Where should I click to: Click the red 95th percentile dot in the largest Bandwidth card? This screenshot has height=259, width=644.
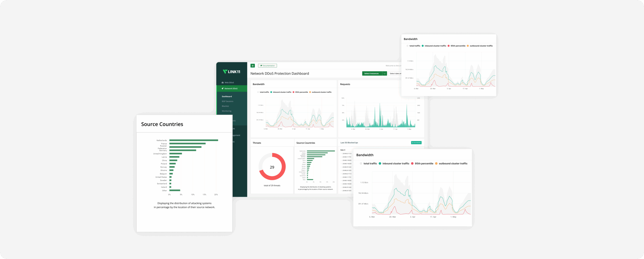tap(412, 164)
